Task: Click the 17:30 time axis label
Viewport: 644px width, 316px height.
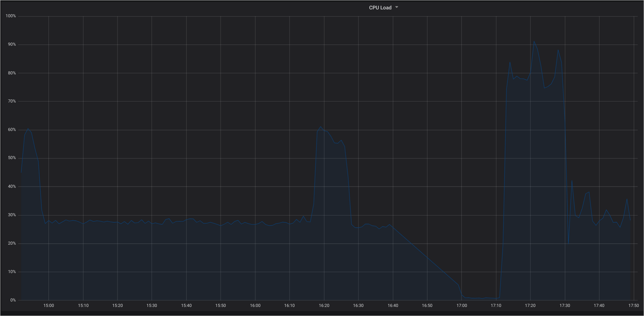Action: point(565,305)
